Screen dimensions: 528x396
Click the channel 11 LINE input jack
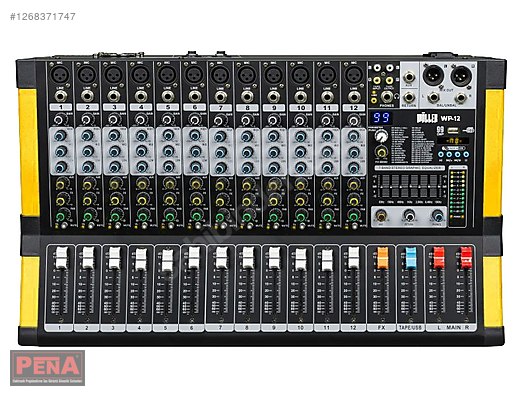(x=327, y=97)
